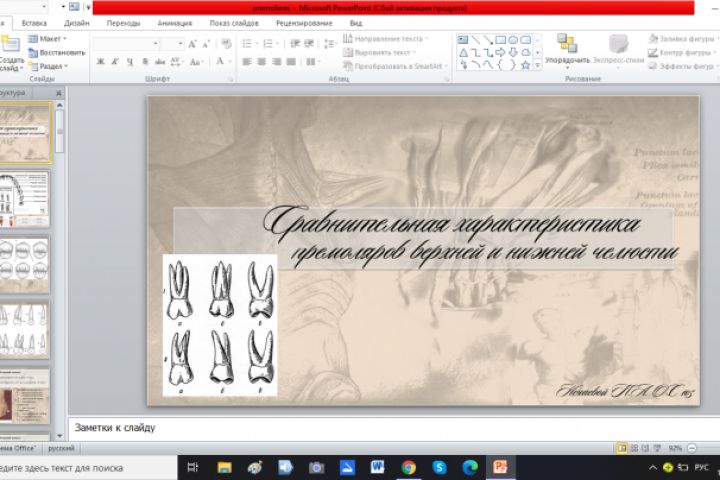Clear all formatting icon

point(226,44)
